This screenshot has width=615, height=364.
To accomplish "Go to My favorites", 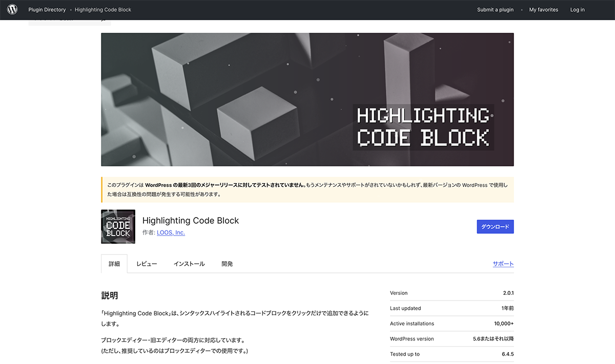I will tap(543, 10).
